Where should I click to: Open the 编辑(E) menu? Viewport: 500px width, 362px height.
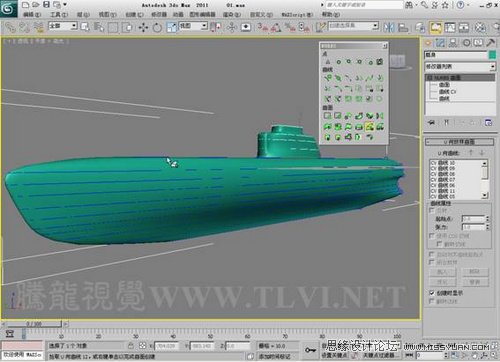pos(32,15)
